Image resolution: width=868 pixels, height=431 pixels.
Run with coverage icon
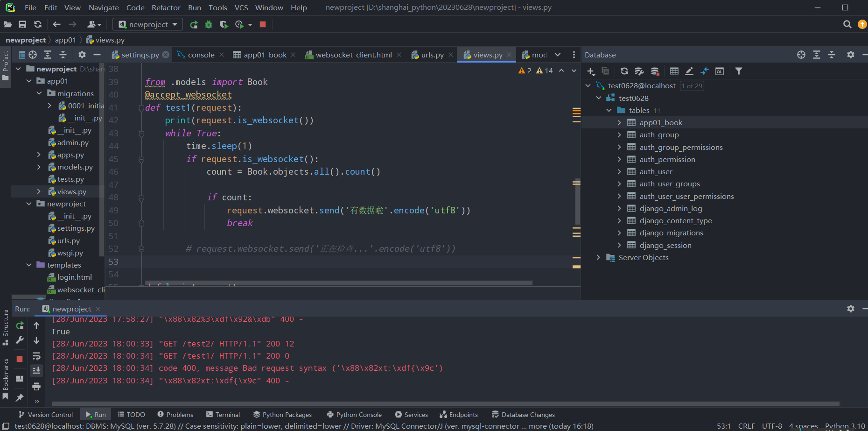(224, 24)
